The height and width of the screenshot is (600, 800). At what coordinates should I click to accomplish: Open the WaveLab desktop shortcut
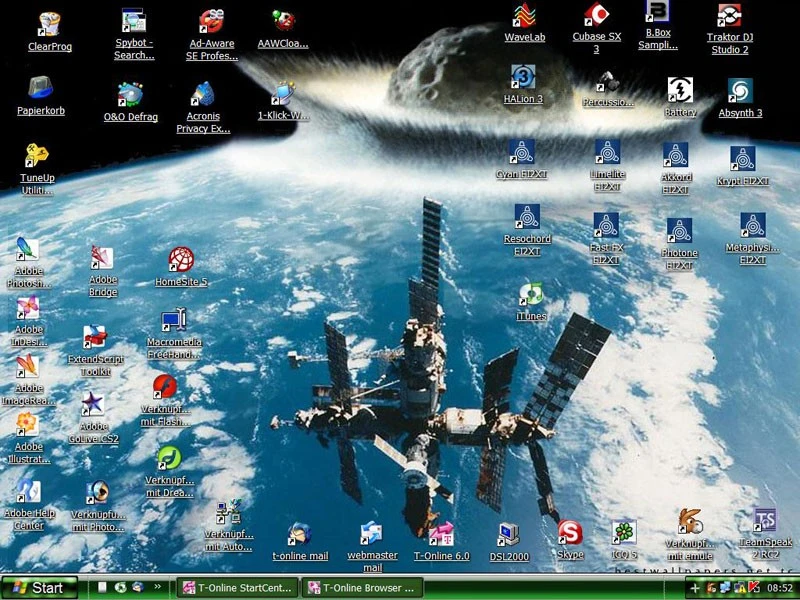524,17
